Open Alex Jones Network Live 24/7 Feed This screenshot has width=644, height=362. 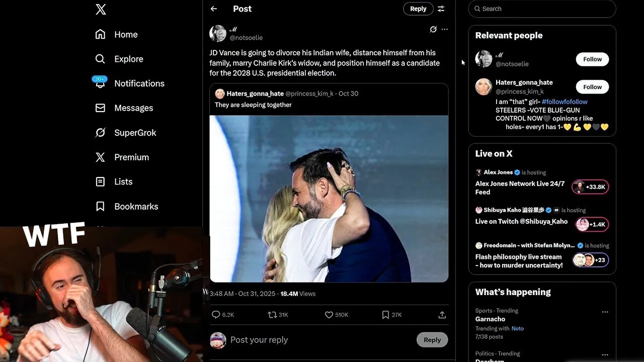tap(520, 188)
